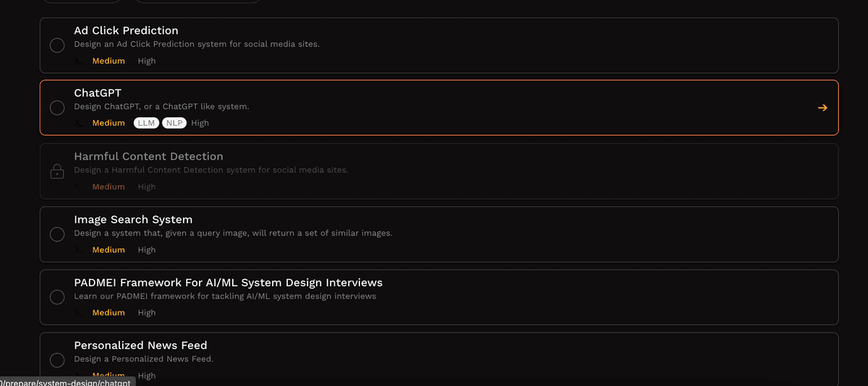This screenshot has width=868, height=386.
Task: Open the Image Search System title
Action: (133, 219)
